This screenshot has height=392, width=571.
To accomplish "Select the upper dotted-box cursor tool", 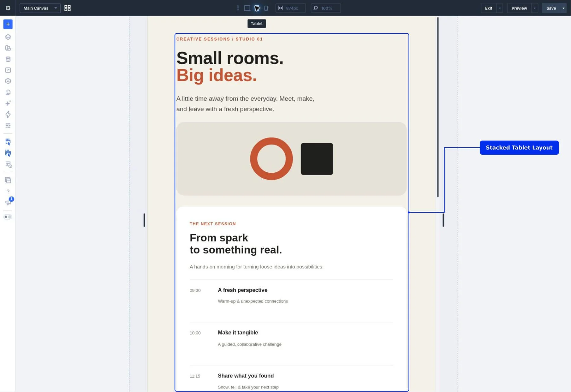I will [x=8, y=142].
